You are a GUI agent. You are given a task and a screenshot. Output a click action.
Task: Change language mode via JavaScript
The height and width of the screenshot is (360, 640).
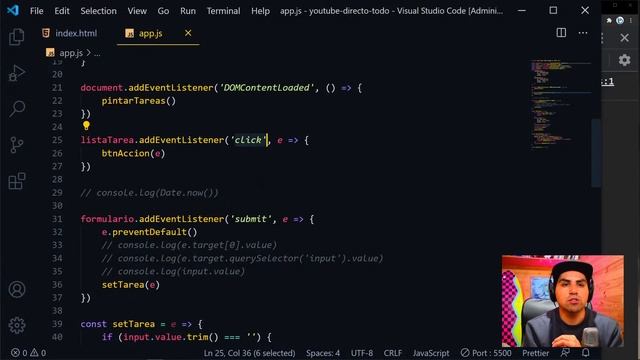(431, 353)
